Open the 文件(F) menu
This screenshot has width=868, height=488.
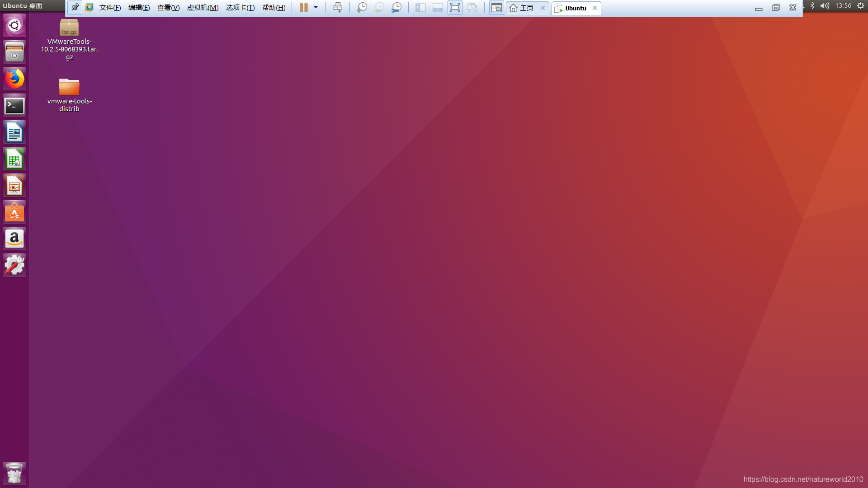[110, 8]
